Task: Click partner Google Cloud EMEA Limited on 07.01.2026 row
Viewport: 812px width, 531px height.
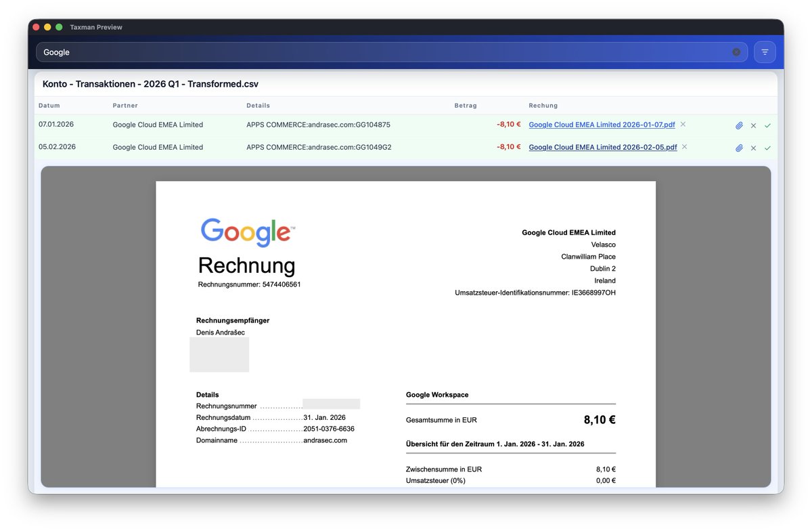Action: coord(158,125)
